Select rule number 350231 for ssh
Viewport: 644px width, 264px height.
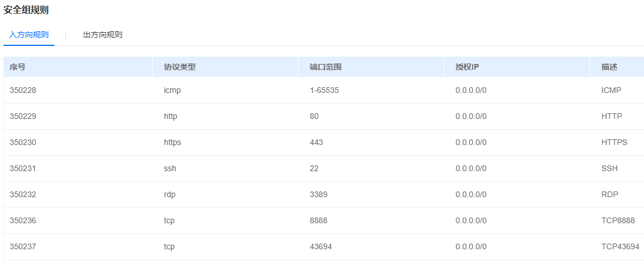(x=23, y=168)
